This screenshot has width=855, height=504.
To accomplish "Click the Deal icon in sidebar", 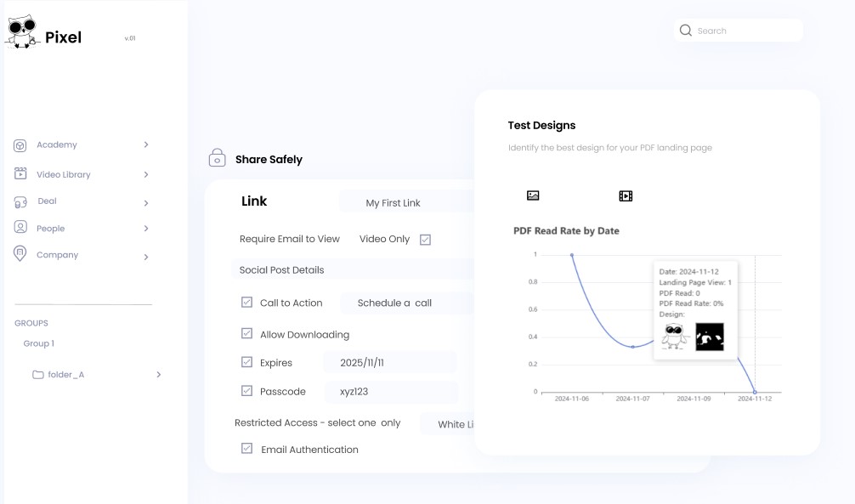I will (20, 202).
